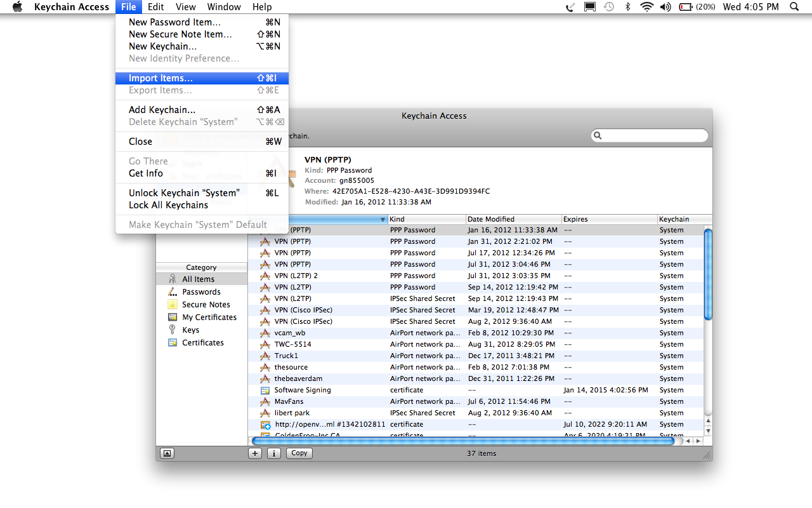Choose New Secure Note Item…

click(x=202, y=34)
